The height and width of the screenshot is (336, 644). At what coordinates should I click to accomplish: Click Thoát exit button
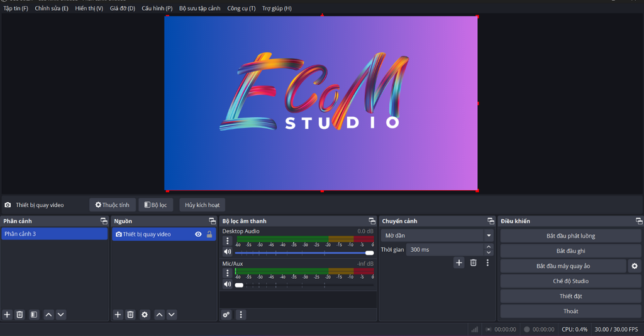tap(570, 312)
